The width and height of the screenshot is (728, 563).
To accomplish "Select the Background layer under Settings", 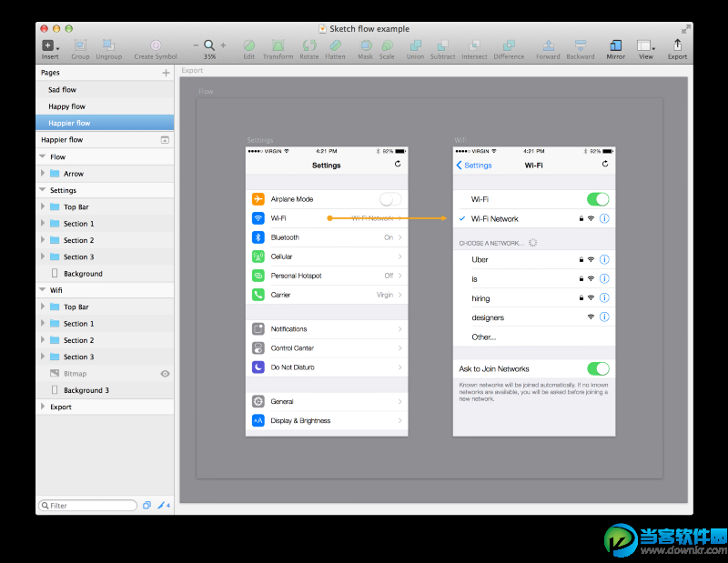I will (105, 274).
